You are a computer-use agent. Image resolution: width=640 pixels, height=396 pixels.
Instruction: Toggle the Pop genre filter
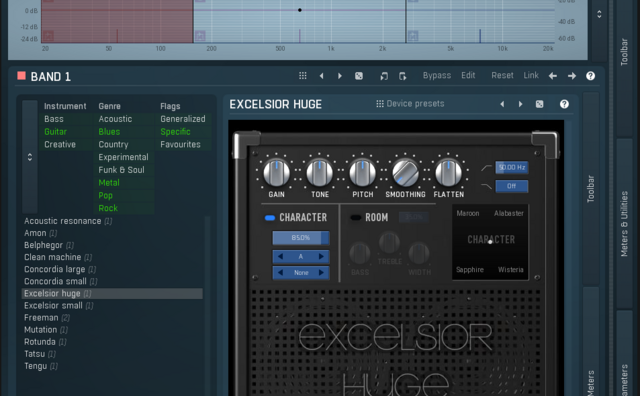pyautogui.click(x=105, y=195)
